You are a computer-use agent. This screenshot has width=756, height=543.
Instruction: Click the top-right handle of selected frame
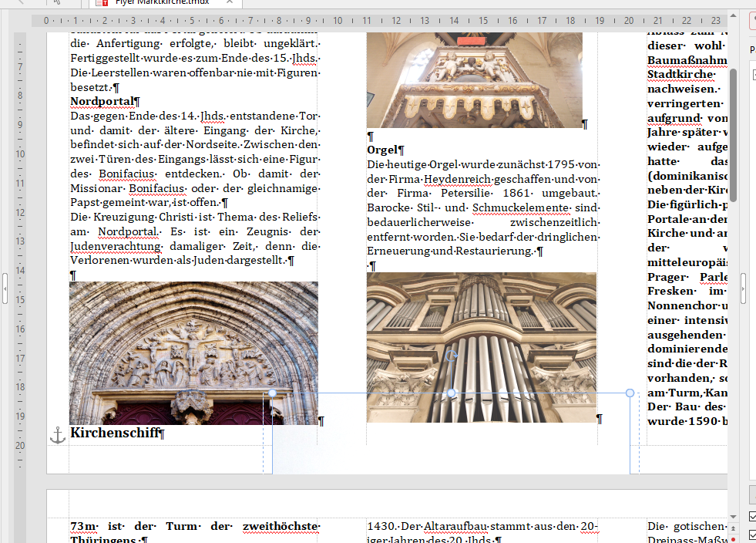(630, 393)
